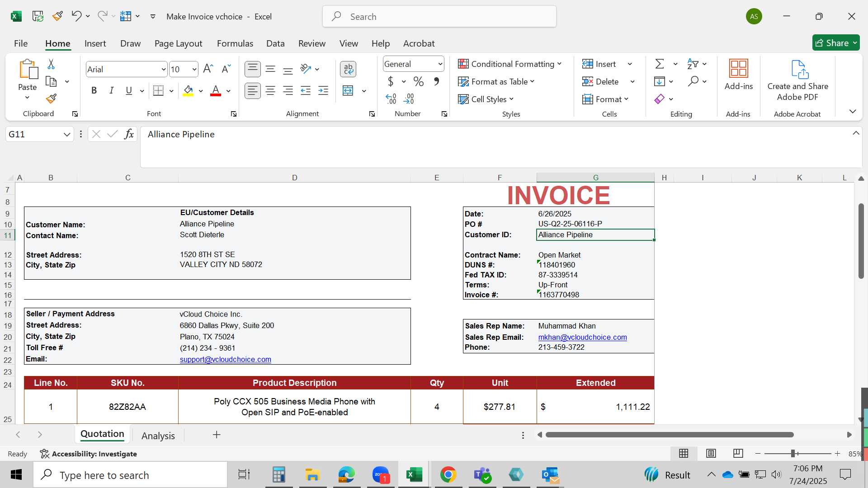Apply the yellow fill color
The height and width of the screenshot is (488, 868).
click(189, 91)
